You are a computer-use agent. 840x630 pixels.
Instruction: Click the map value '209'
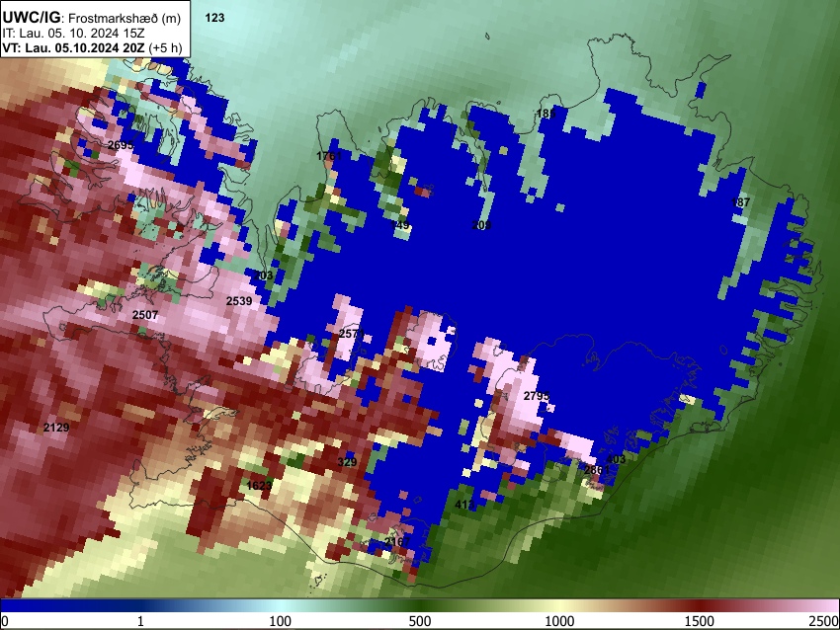[481, 225]
